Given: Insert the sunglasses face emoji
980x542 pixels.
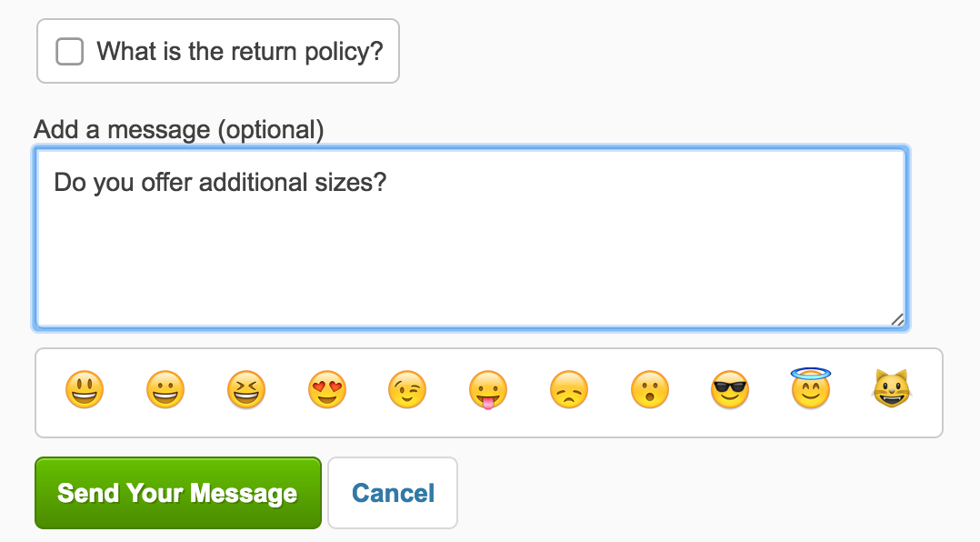Looking at the screenshot, I should [x=730, y=391].
